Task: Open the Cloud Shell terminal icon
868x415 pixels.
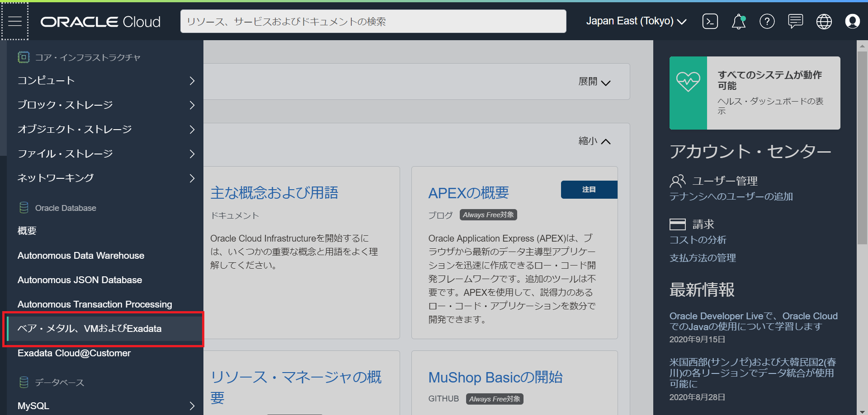Action: click(x=710, y=21)
